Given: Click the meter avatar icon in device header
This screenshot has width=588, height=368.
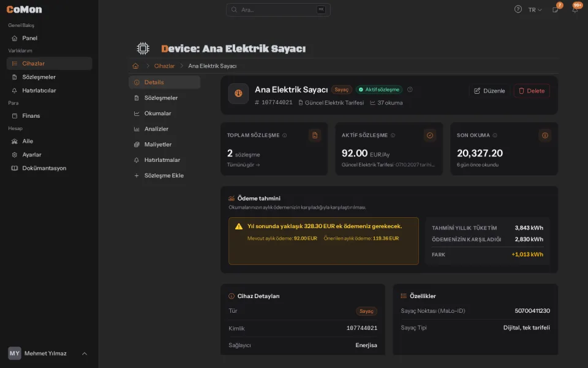Looking at the screenshot, I should [238, 93].
